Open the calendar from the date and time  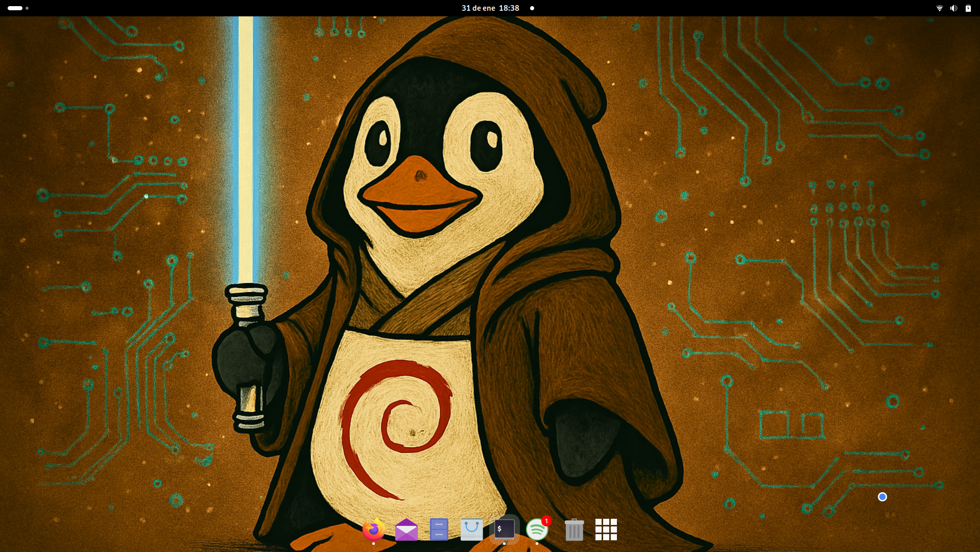coord(490,8)
